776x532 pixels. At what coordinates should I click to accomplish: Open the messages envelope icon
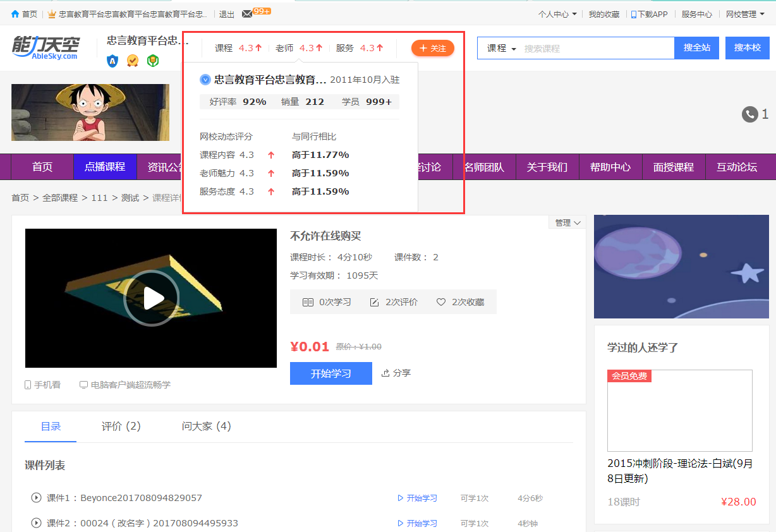click(246, 14)
